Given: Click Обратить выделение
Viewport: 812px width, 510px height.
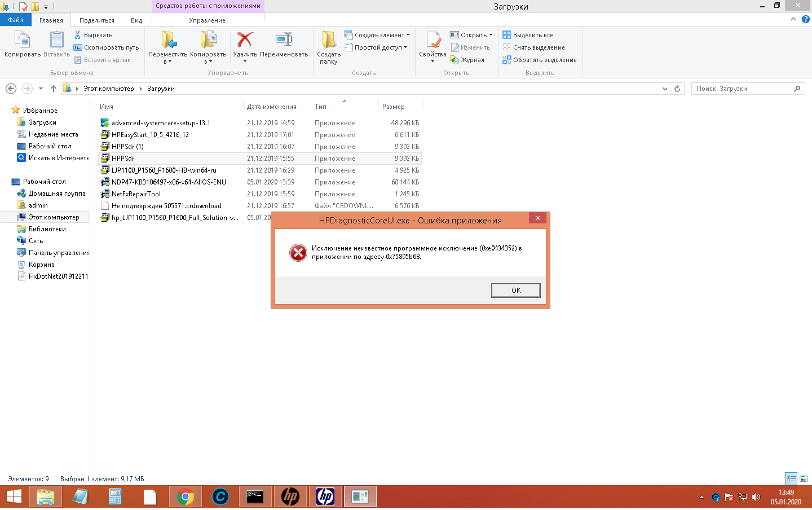Looking at the screenshot, I should point(540,60).
